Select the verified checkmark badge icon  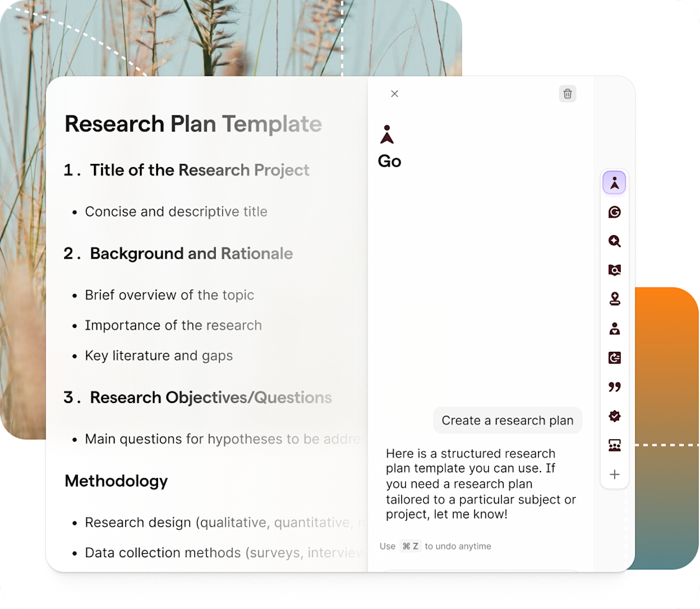(614, 416)
